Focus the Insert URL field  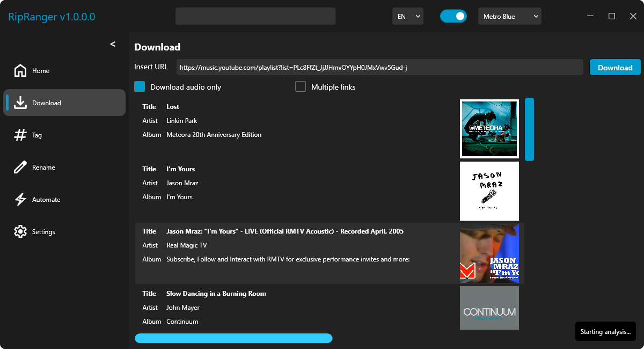380,68
